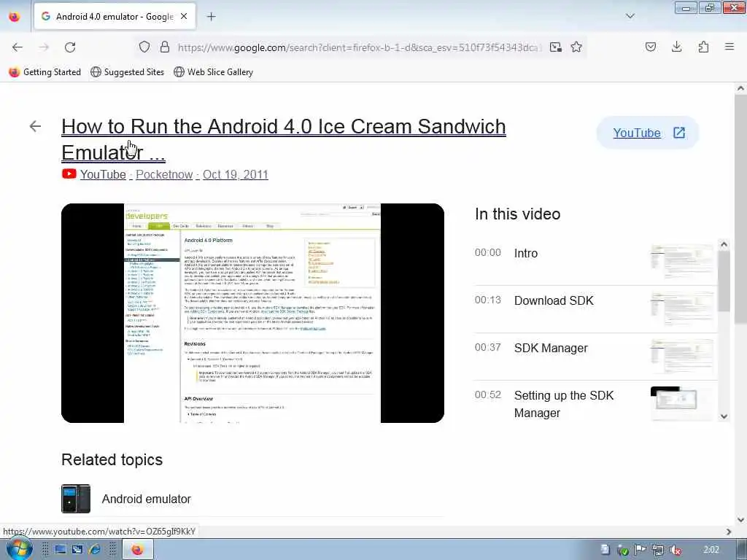Click the URL address bar

click(359, 47)
